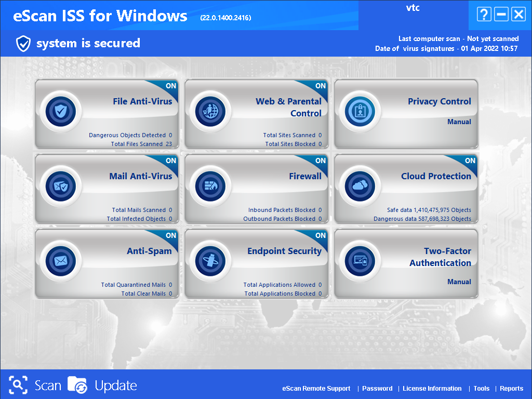Open the Reports section
This screenshot has height=399, width=532.
(x=511, y=389)
